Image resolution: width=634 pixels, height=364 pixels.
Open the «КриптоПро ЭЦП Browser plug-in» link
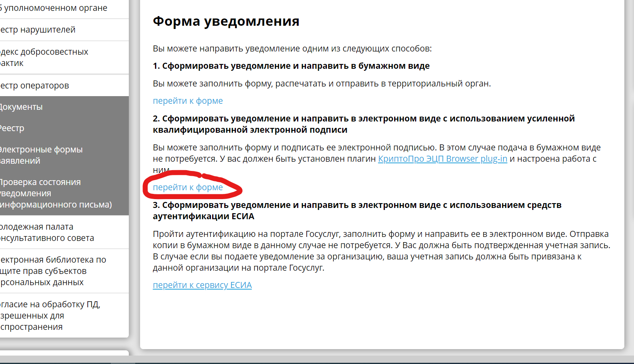442,159
